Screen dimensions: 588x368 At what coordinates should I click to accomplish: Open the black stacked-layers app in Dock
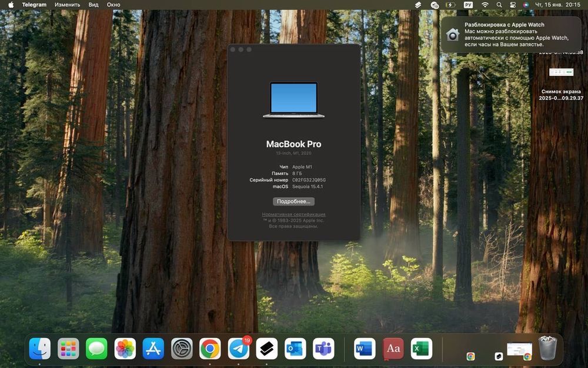click(x=267, y=349)
